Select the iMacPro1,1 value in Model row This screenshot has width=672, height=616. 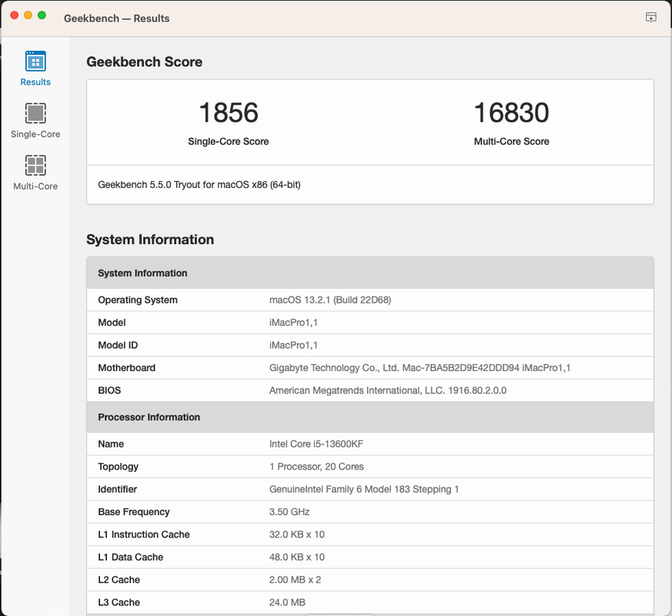pyautogui.click(x=293, y=323)
